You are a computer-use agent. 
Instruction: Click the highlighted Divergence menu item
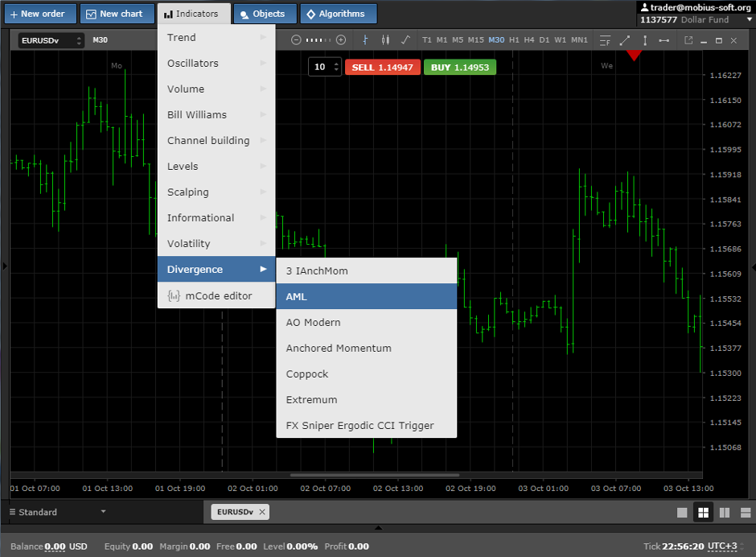pos(216,270)
